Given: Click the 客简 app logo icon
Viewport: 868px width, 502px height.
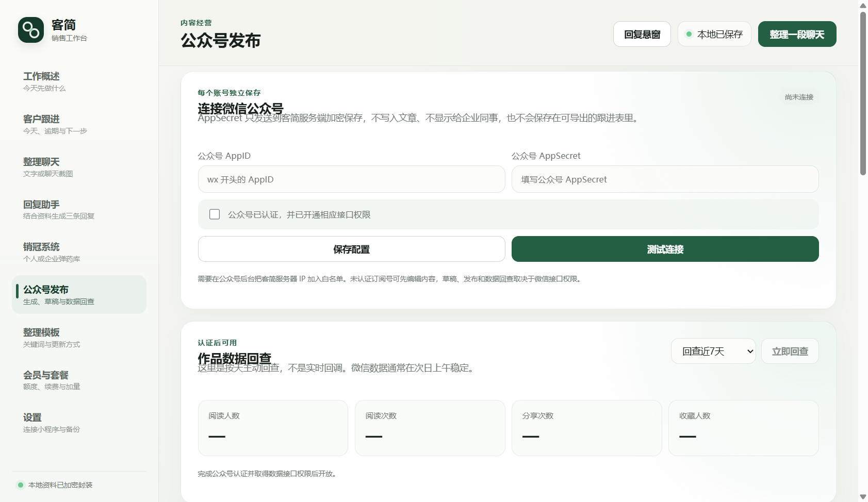Looking at the screenshot, I should pos(31,30).
